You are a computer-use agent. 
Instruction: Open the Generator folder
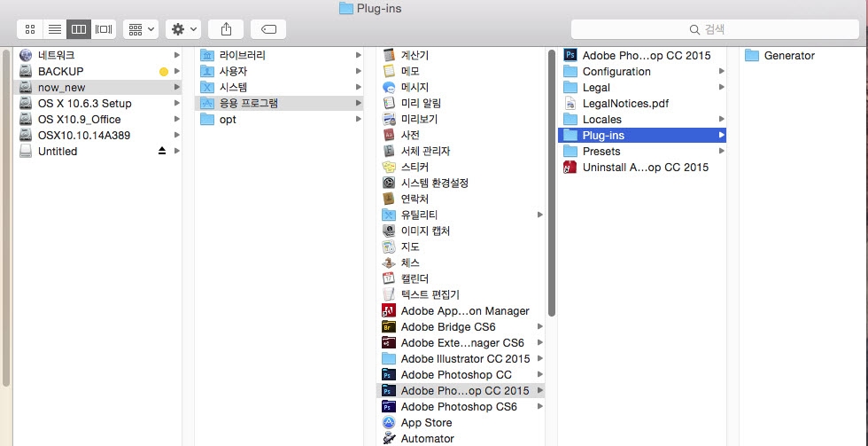[803, 55]
